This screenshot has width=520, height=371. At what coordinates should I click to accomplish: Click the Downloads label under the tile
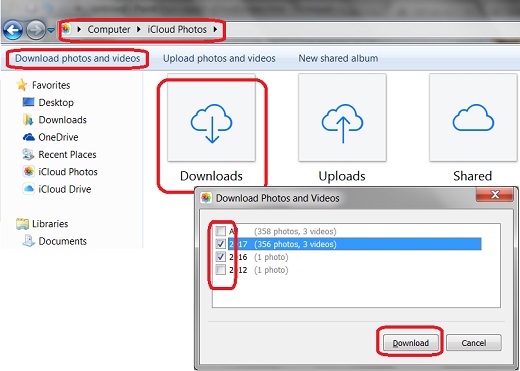(211, 176)
